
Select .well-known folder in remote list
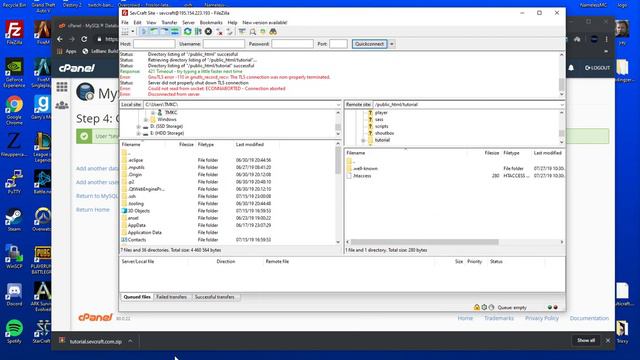click(365, 169)
